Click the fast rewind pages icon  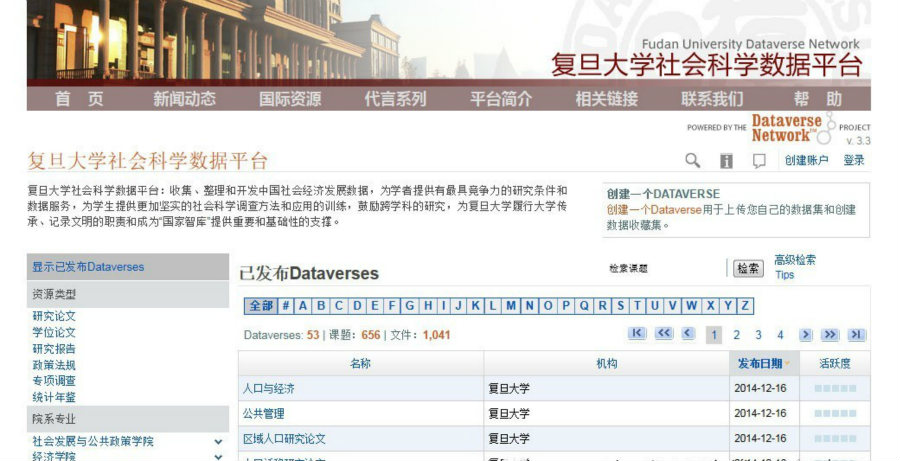[x=664, y=334]
